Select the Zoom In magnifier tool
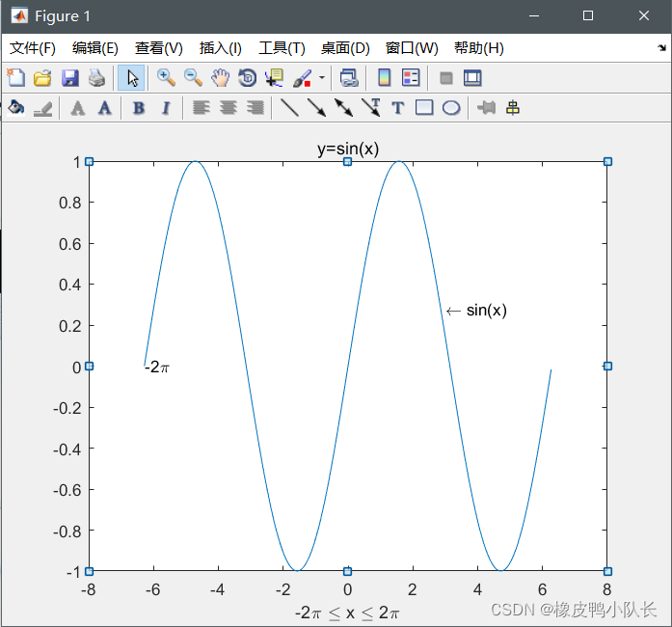The image size is (672, 627). 166,78
